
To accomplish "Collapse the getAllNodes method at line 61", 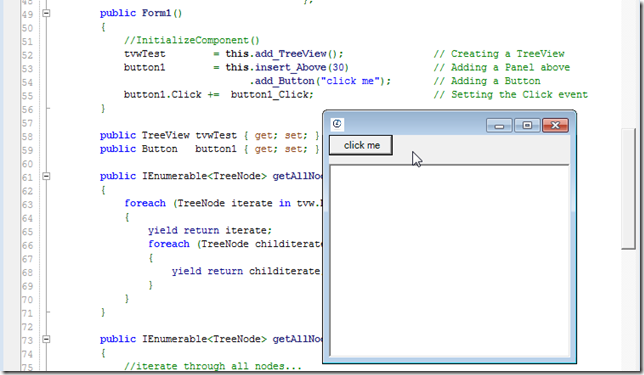I will click(46, 176).
